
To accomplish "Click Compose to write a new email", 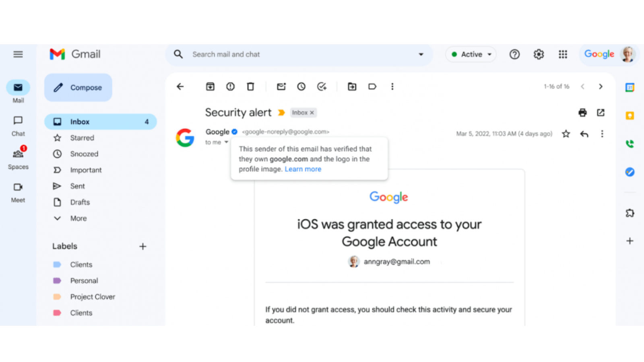I will pyautogui.click(x=78, y=87).
